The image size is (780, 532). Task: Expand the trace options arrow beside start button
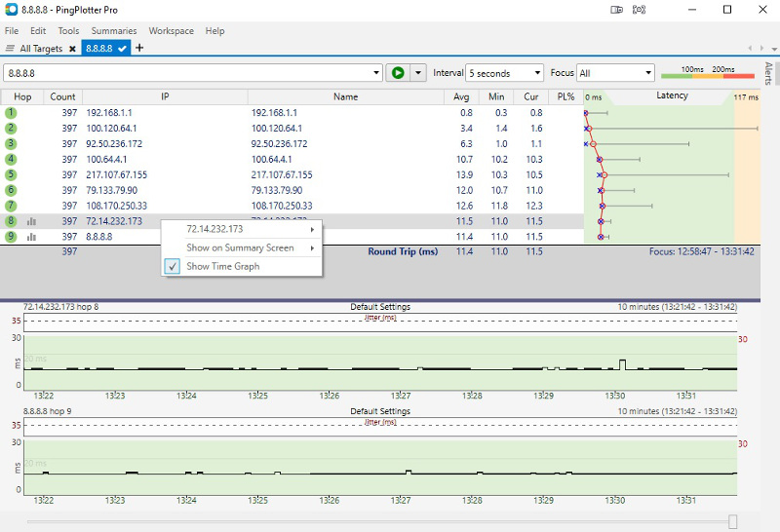pyautogui.click(x=418, y=73)
